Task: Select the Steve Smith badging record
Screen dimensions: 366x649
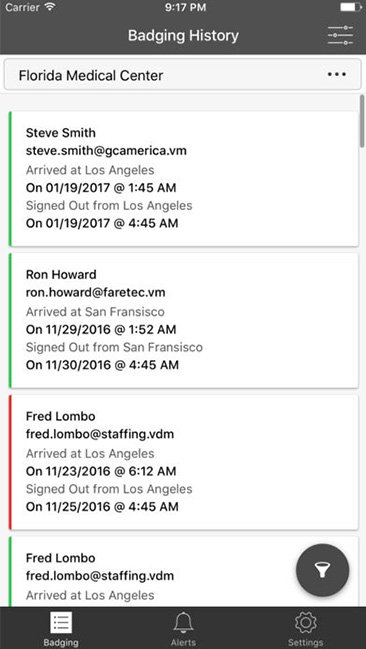Action: pyautogui.click(x=183, y=179)
